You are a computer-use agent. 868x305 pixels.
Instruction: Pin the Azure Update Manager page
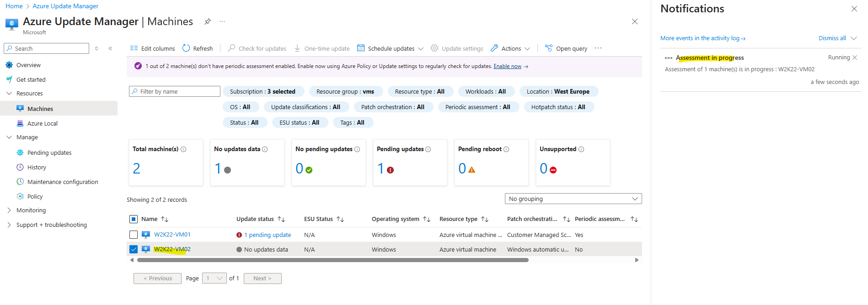(x=207, y=21)
